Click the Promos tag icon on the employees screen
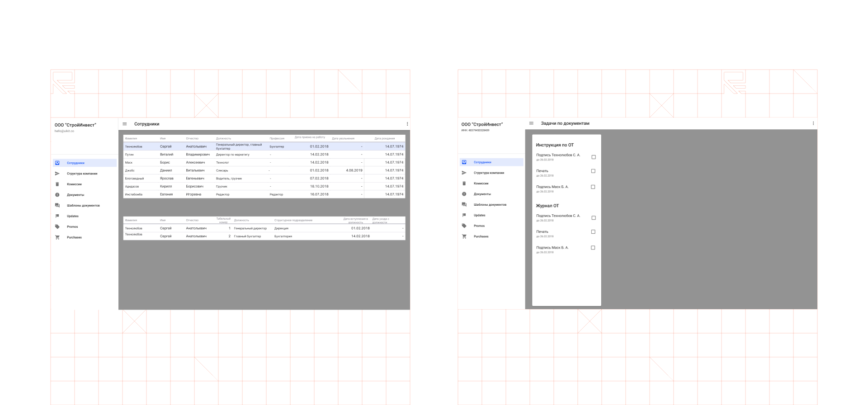 (57, 227)
